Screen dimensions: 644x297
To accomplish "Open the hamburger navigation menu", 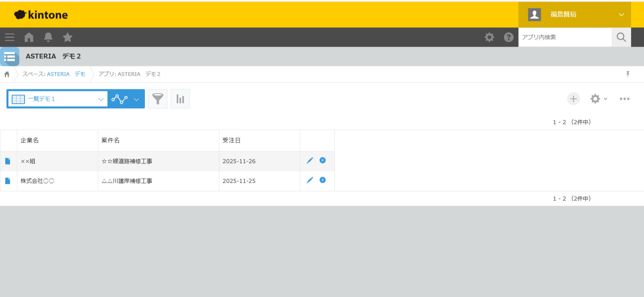I will [10, 37].
